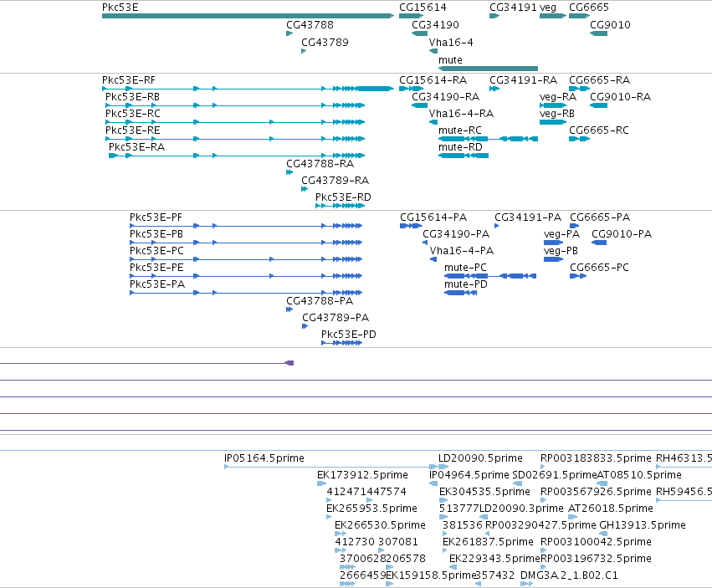Click the purple feature glyph
This screenshot has width=712, height=588.
[x=289, y=363]
